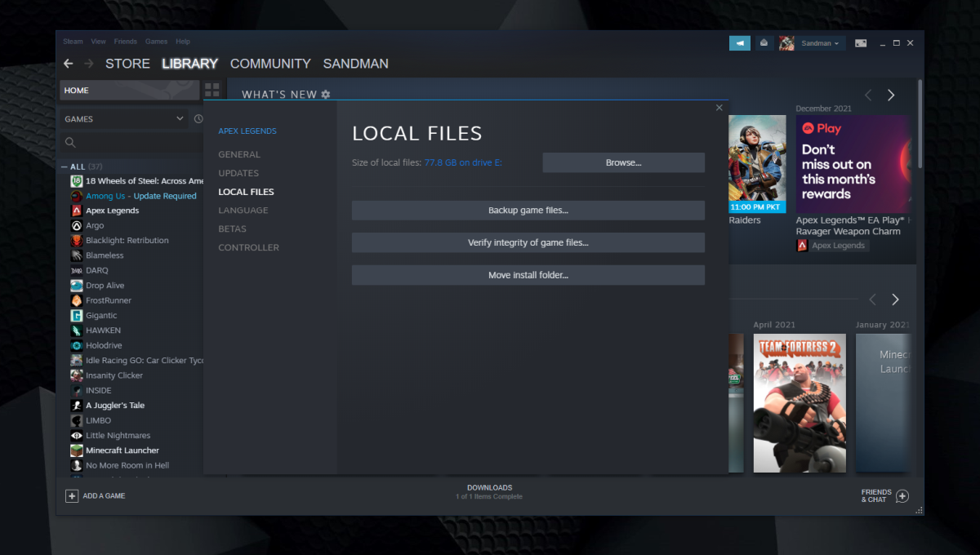980x555 pixels.
Task: Click the Argo game icon
Action: click(x=77, y=226)
